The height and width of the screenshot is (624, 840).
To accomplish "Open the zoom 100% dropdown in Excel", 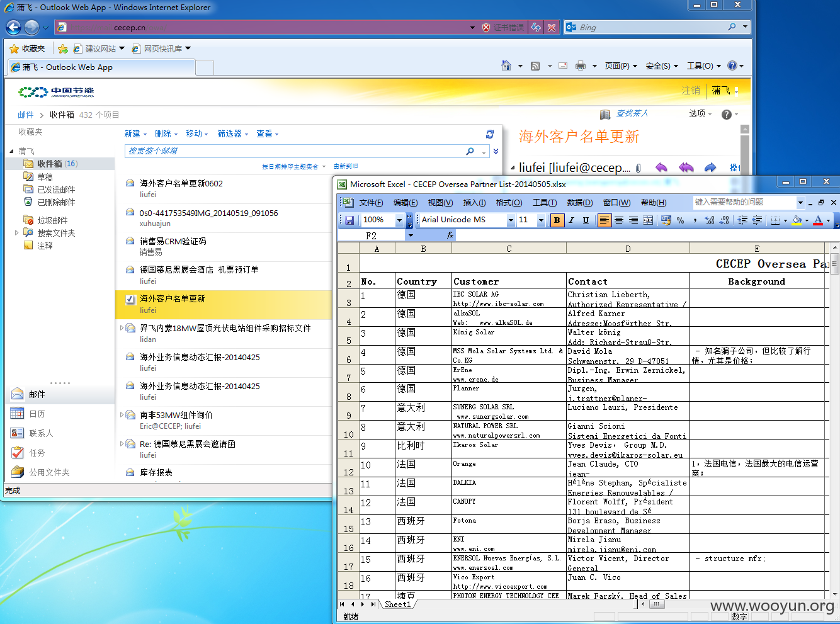I will pos(399,220).
